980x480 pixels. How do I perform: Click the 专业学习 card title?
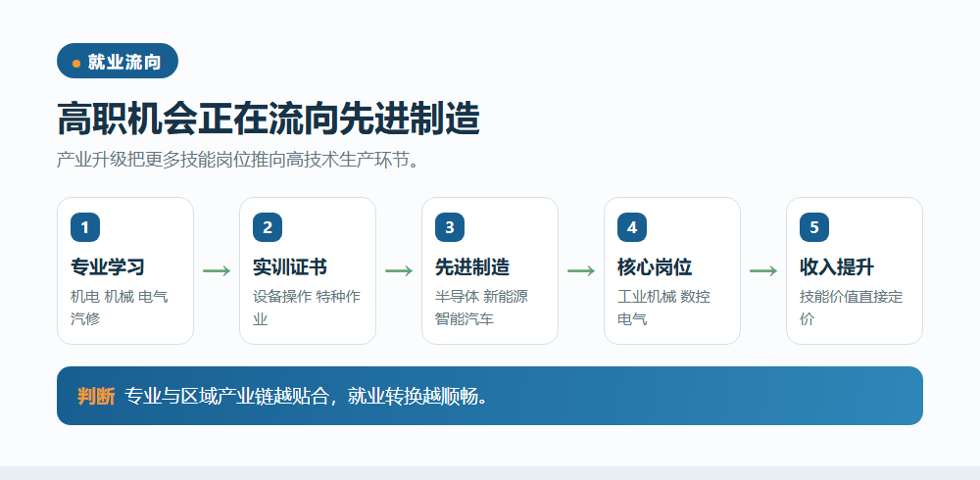pos(108,267)
